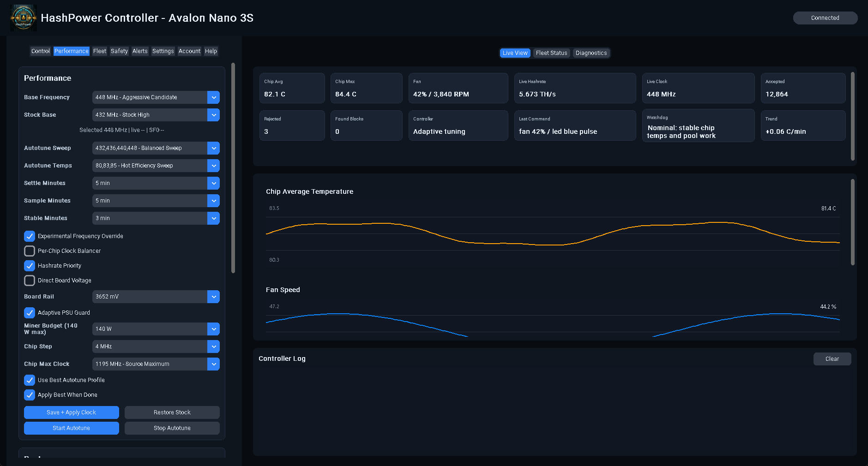
Task: Select the Live View tab
Action: (x=515, y=53)
